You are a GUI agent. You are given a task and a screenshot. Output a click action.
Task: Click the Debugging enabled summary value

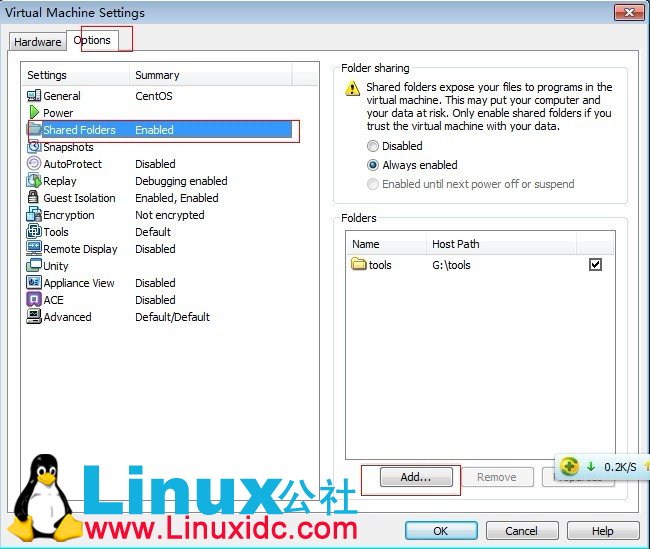click(x=181, y=181)
